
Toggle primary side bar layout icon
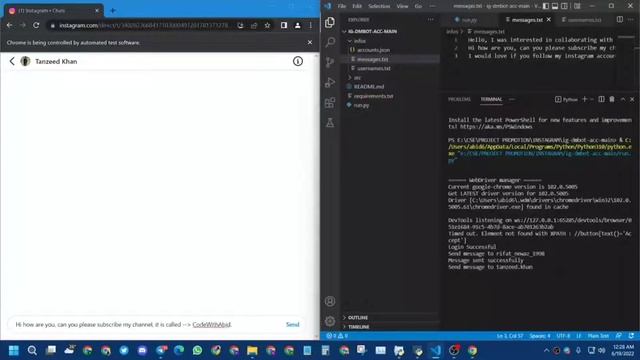pos(546,6)
